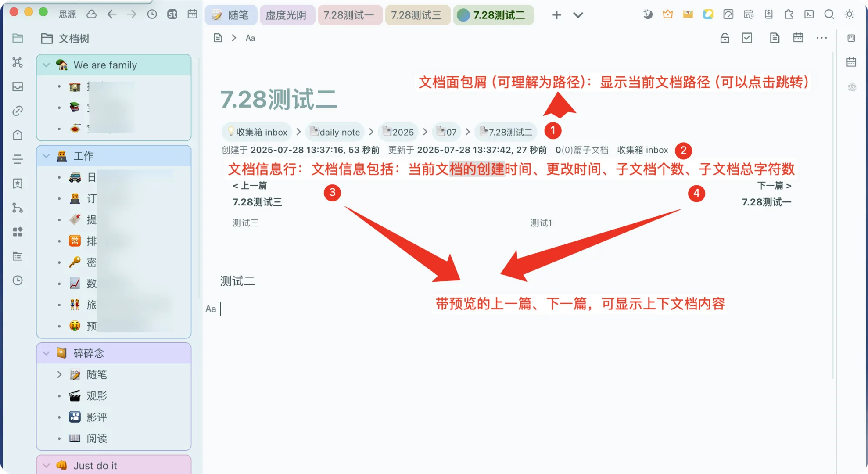
Task: Switch to the 7.28测试一 tab
Action: tap(350, 14)
